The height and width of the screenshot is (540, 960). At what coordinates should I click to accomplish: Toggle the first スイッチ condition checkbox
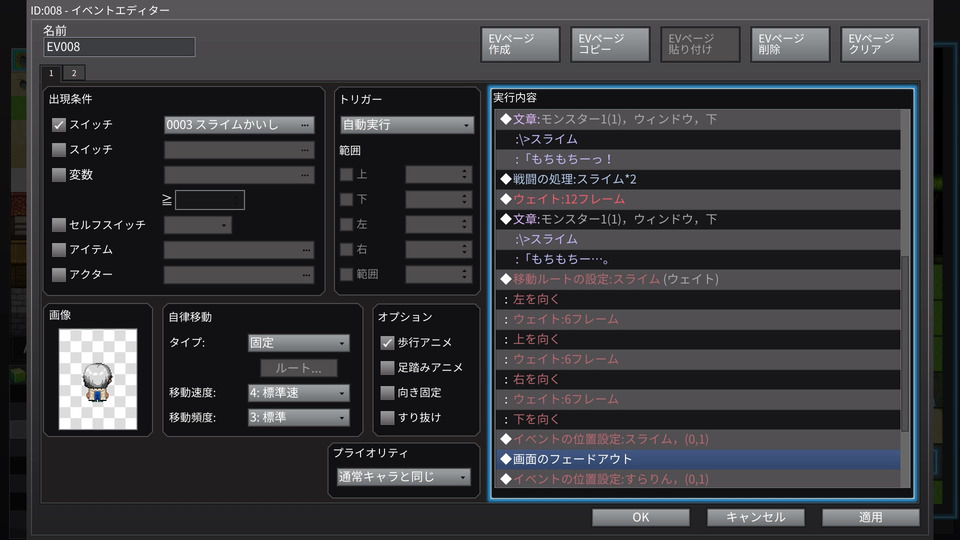(59, 125)
